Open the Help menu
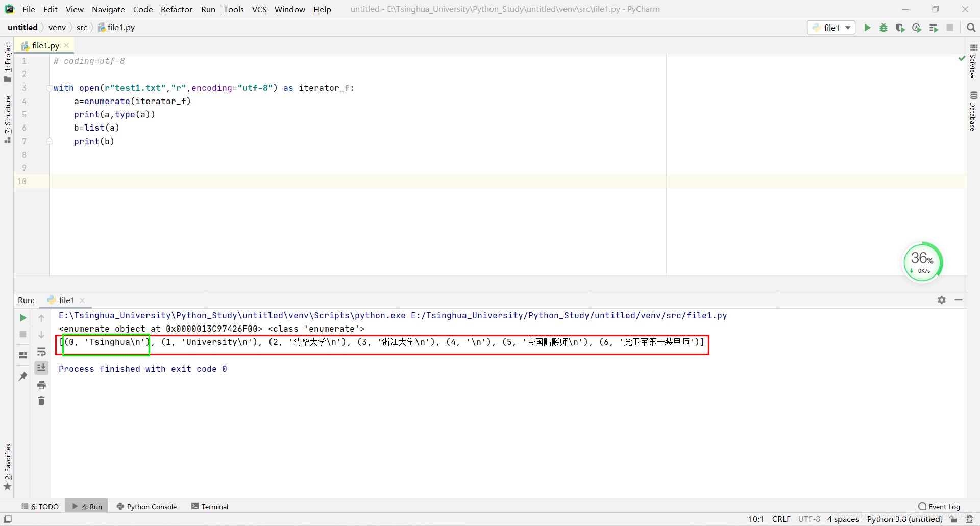Viewport: 980px width, 526px height. pos(322,9)
